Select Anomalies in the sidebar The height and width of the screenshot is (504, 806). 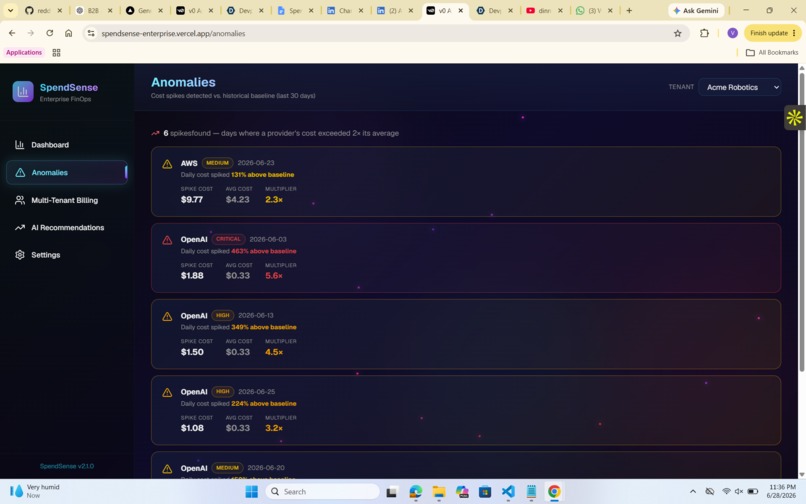[67, 173]
